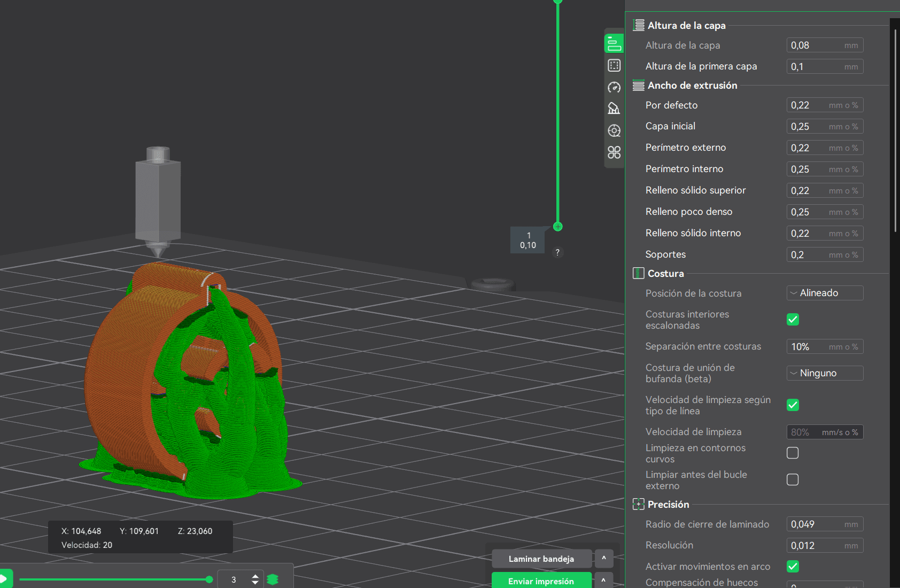Click the '1 0,10' layer label box
The image size is (900, 588).
(528, 240)
